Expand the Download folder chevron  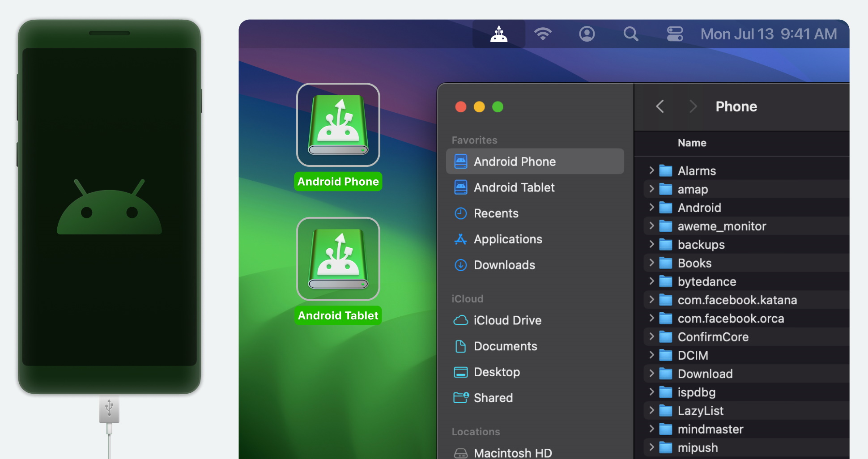(x=651, y=374)
